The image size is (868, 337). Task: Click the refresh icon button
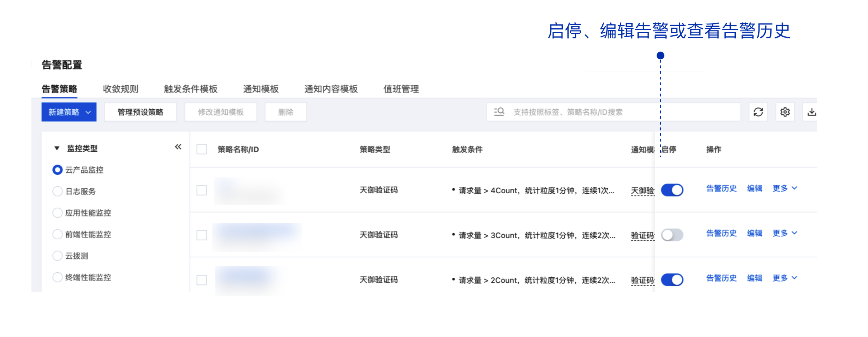click(758, 112)
